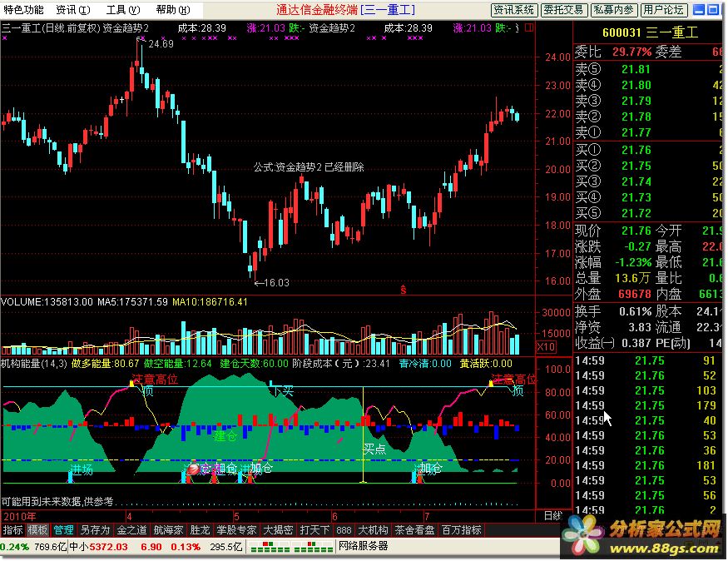Click the 管理 tab
728x561 pixels.
tap(63, 530)
